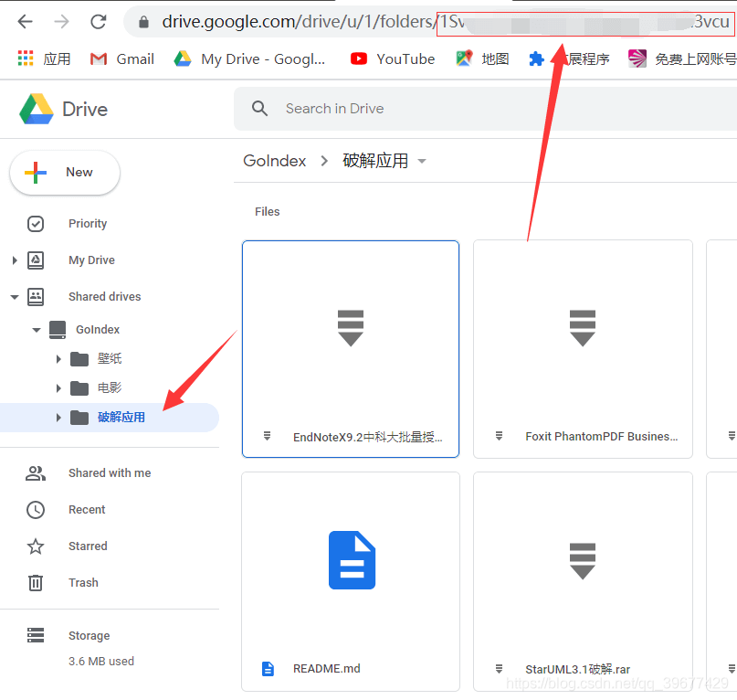The height and width of the screenshot is (700, 737).
Task: Go back with the browser back arrow
Action: tap(25, 22)
